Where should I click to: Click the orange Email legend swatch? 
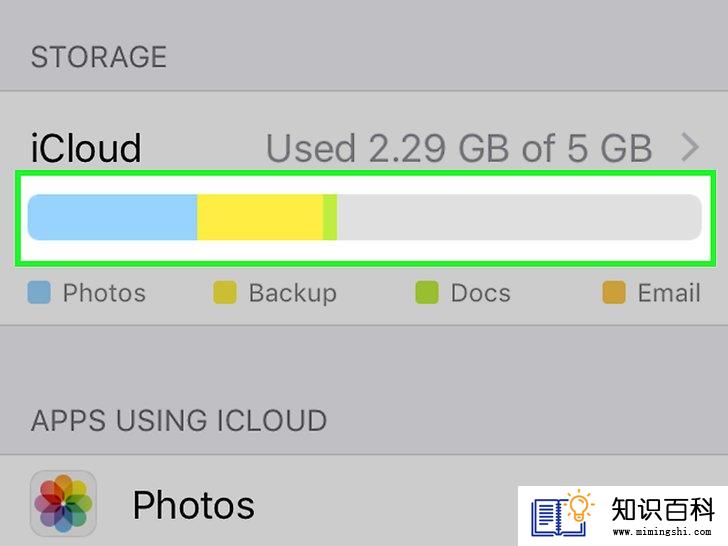coord(614,292)
